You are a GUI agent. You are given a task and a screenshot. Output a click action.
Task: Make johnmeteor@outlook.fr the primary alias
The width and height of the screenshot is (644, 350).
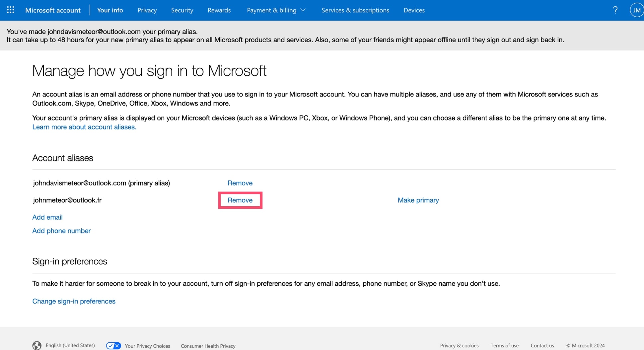coord(418,200)
